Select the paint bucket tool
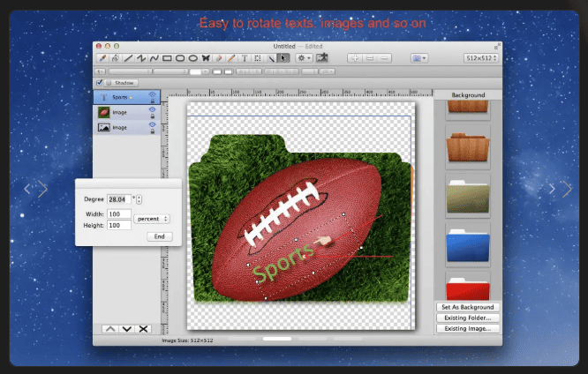The image size is (588, 374). pyautogui.click(x=115, y=58)
